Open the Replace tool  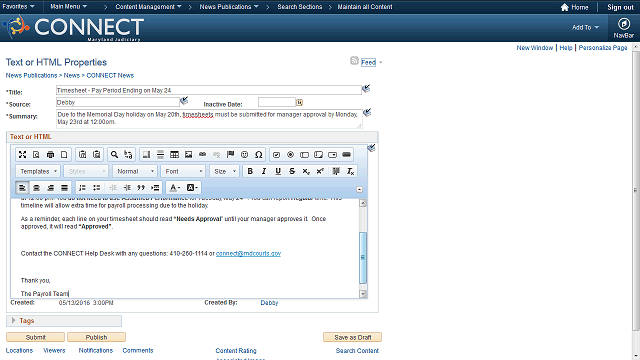[128, 155]
